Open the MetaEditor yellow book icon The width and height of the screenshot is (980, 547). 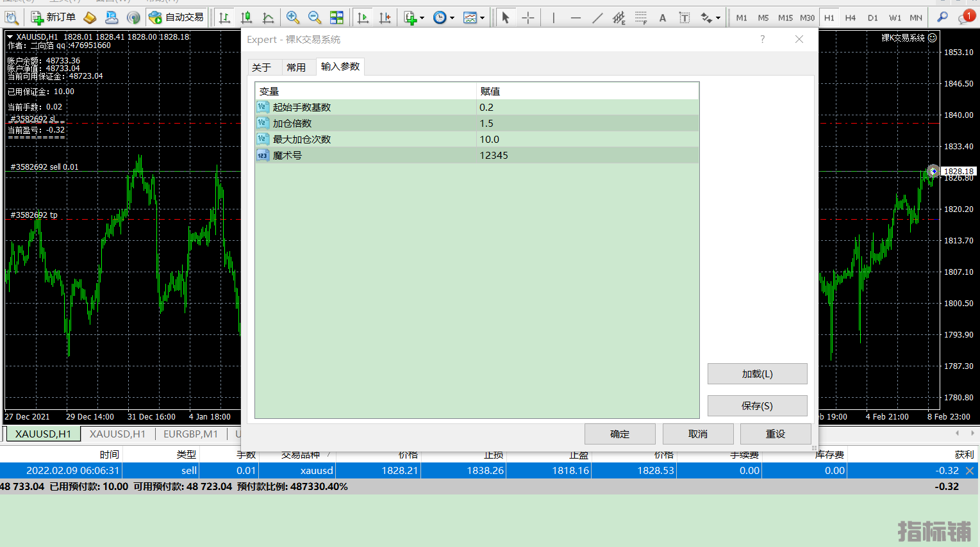click(90, 18)
